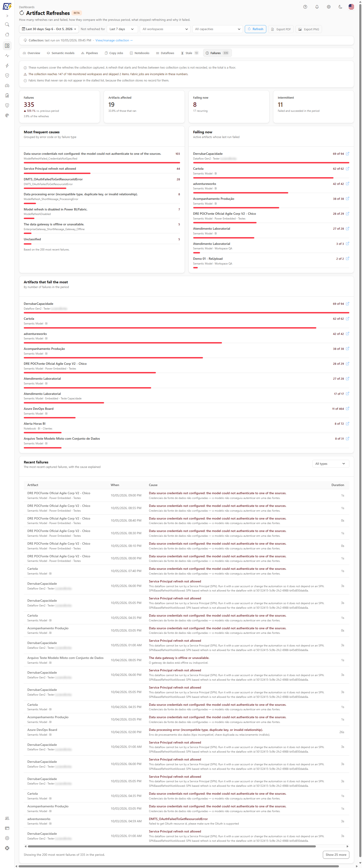This screenshot has width=362, height=868.
Task: Open notifications bell in the header
Action: (317, 7)
